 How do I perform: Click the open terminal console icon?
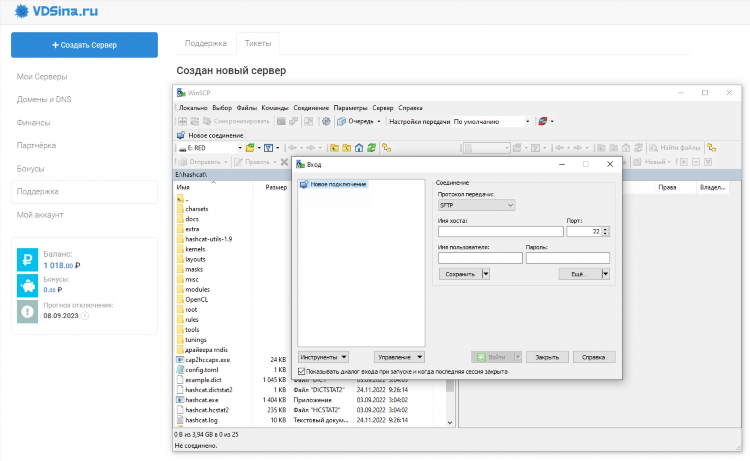[281, 121]
